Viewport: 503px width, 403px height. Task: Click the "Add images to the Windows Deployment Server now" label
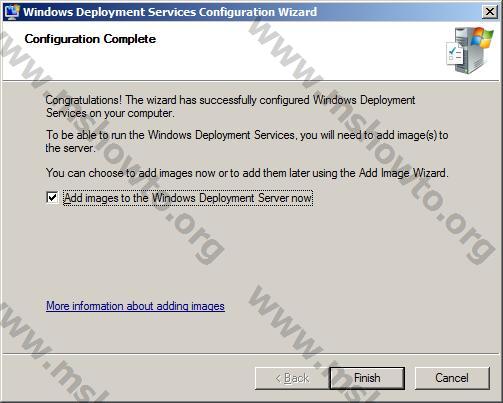tap(188, 198)
